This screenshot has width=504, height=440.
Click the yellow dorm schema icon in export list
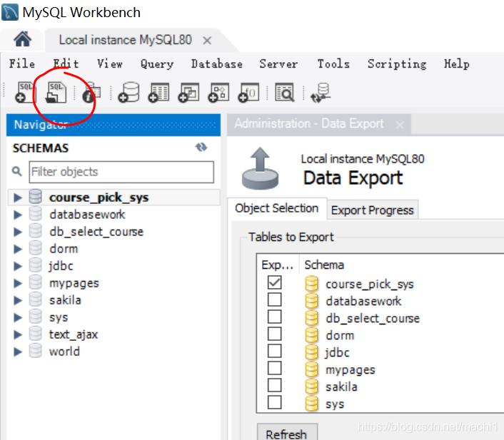click(x=311, y=335)
